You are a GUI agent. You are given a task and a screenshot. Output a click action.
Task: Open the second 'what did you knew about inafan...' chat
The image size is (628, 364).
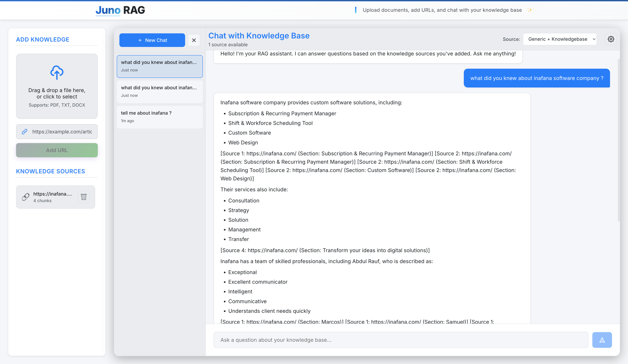coord(159,91)
